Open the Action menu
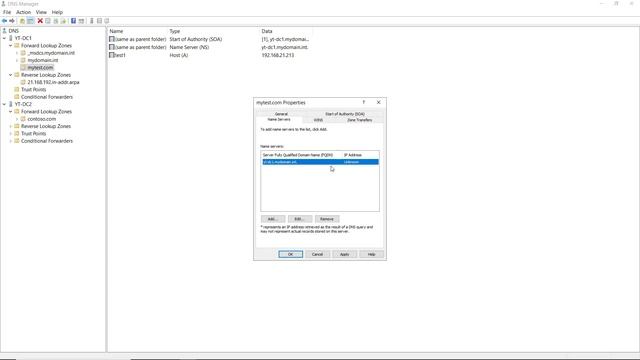Viewport: 640px width, 360px height. [x=23, y=12]
